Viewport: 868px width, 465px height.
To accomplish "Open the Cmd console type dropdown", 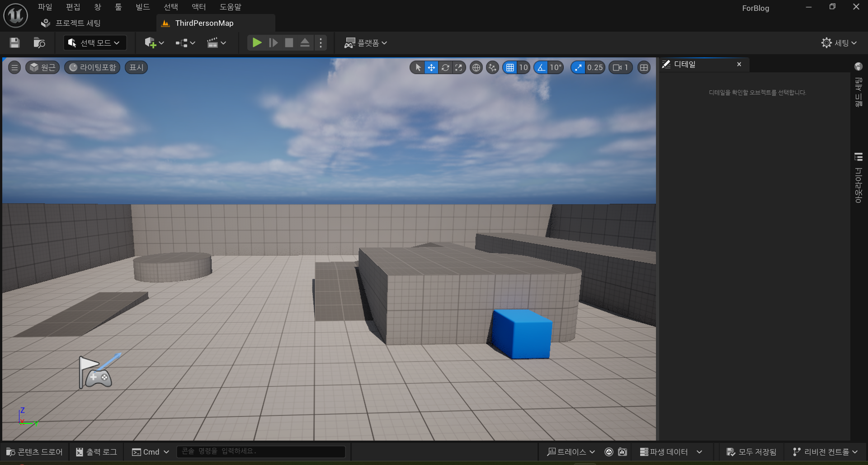I will coord(151,452).
